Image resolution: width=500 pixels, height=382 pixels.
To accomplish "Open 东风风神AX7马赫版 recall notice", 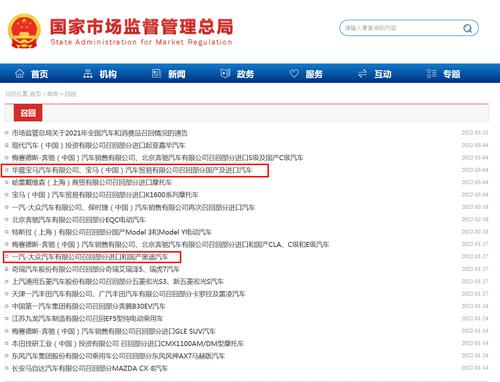I will pos(119,356).
